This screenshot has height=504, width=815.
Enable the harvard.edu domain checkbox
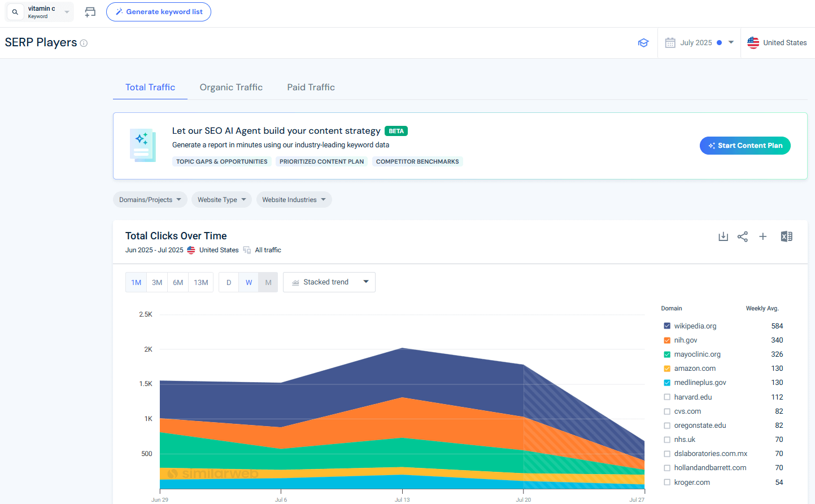click(x=667, y=397)
